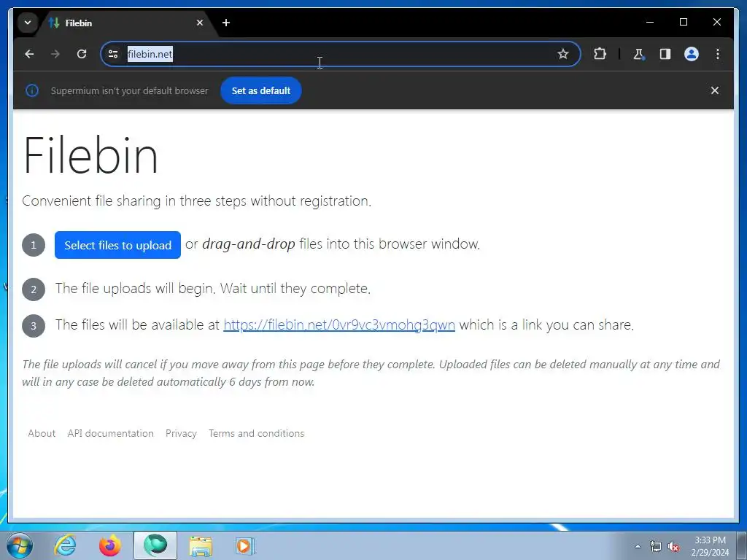Viewport: 747px width, 560px height.
Task: Show hidden tray icons arrow
Action: click(x=638, y=546)
